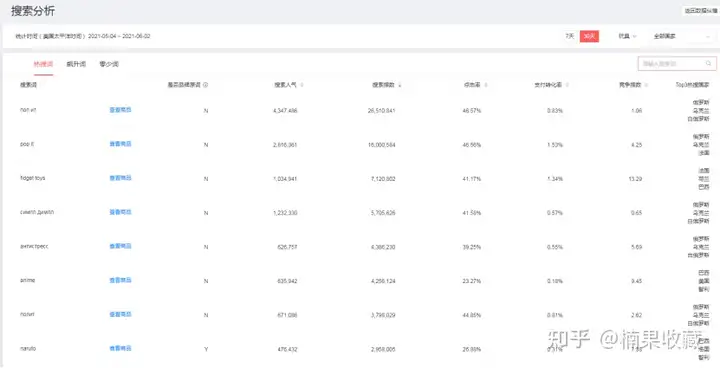Viewport: 720px width, 368px height.
Task: Click the anime search term
Action: click(28, 280)
